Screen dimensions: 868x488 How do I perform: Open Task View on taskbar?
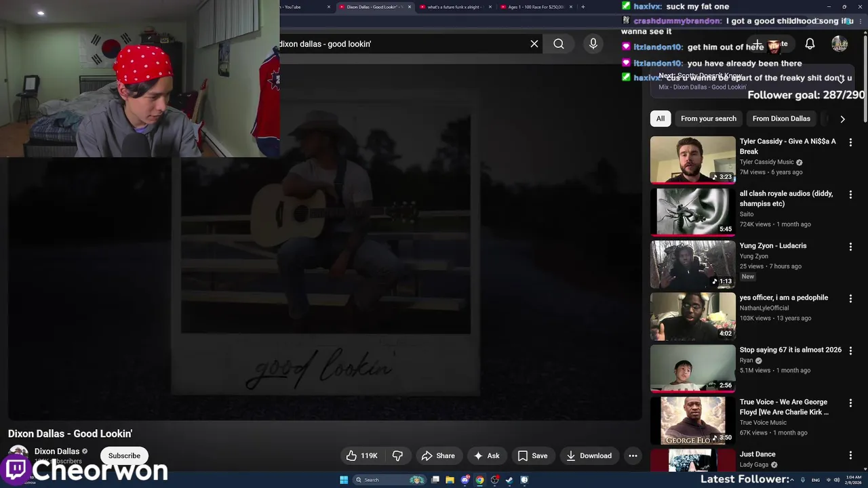(x=435, y=480)
